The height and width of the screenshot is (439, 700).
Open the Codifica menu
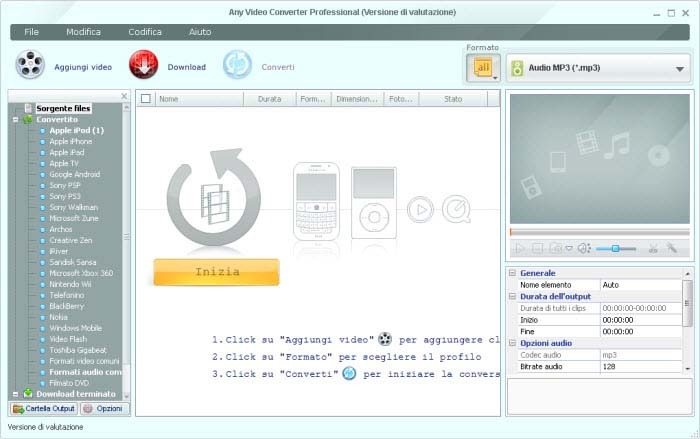point(145,32)
